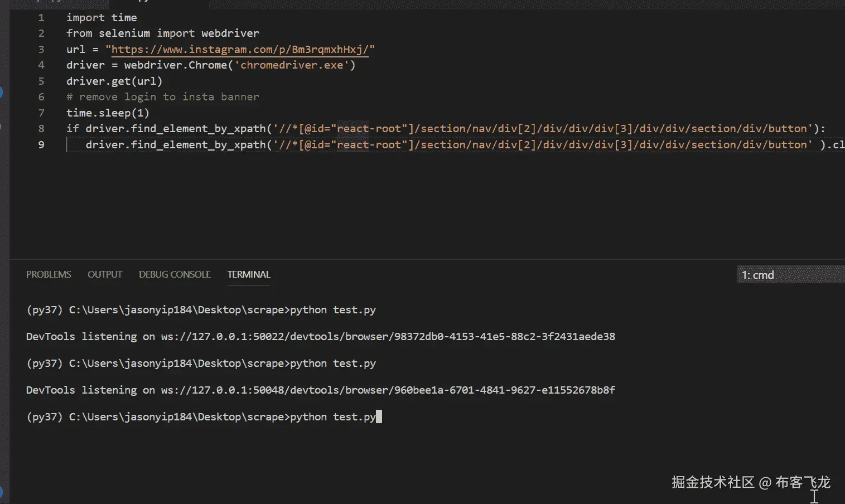Screen dimensions: 845x504
Task: Show the DEBUG CONSOLE tab
Action: point(175,274)
